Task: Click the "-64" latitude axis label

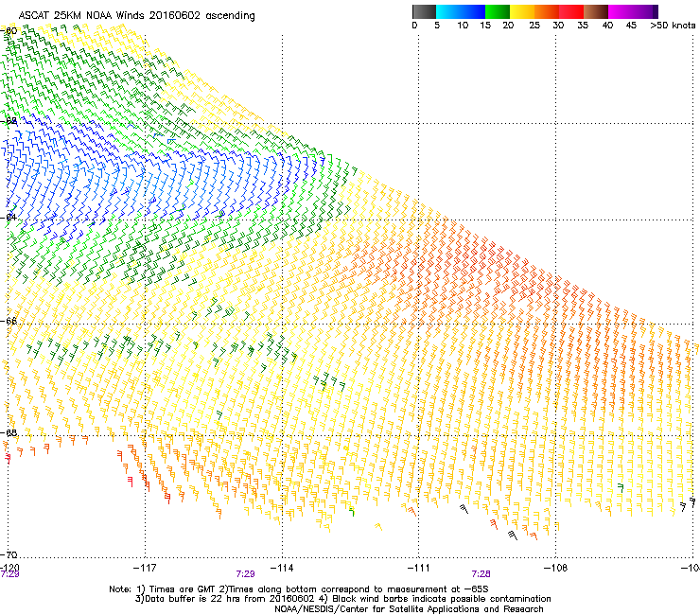Action: click(10, 217)
